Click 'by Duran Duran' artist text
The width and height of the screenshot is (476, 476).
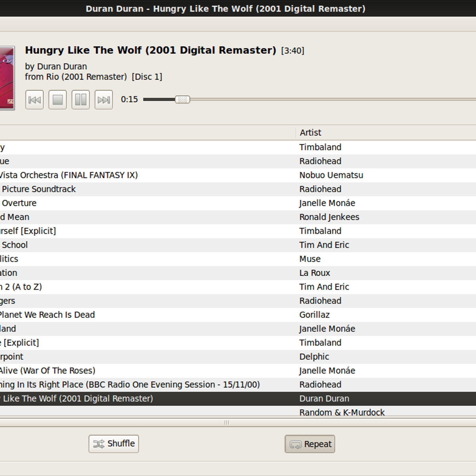tap(56, 67)
